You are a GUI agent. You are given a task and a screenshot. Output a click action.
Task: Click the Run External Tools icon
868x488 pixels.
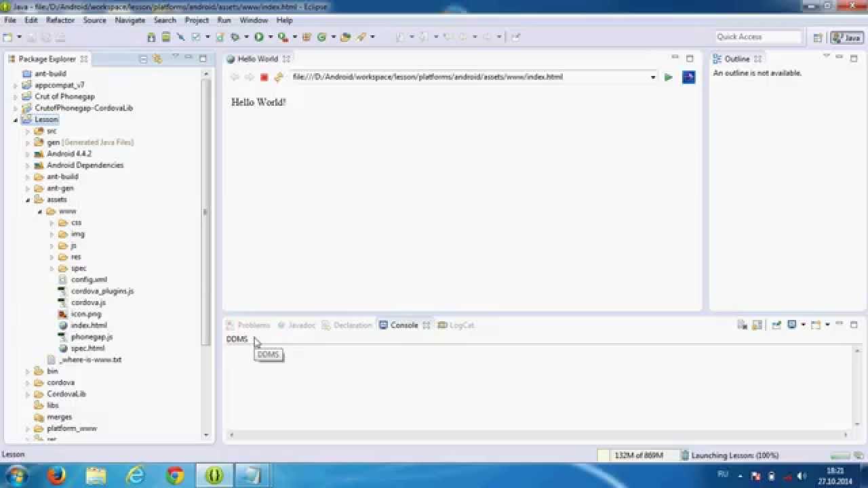[x=282, y=37]
